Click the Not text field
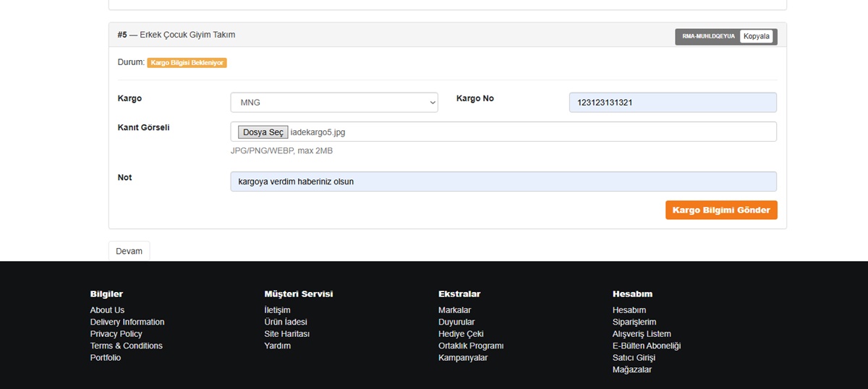 coord(503,181)
